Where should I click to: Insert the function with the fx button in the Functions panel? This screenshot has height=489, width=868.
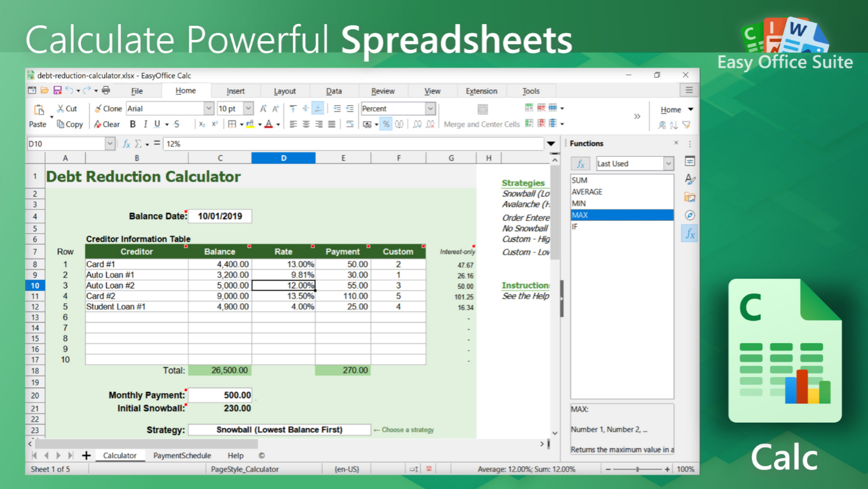(x=581, y=164)
